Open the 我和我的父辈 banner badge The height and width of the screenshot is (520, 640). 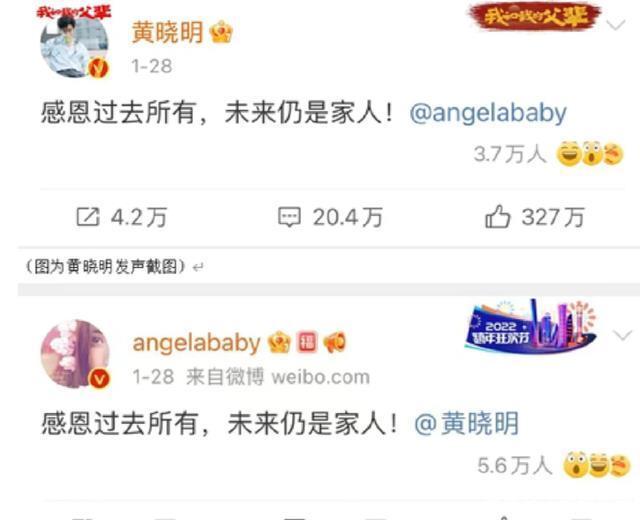[x=535, y=17]
